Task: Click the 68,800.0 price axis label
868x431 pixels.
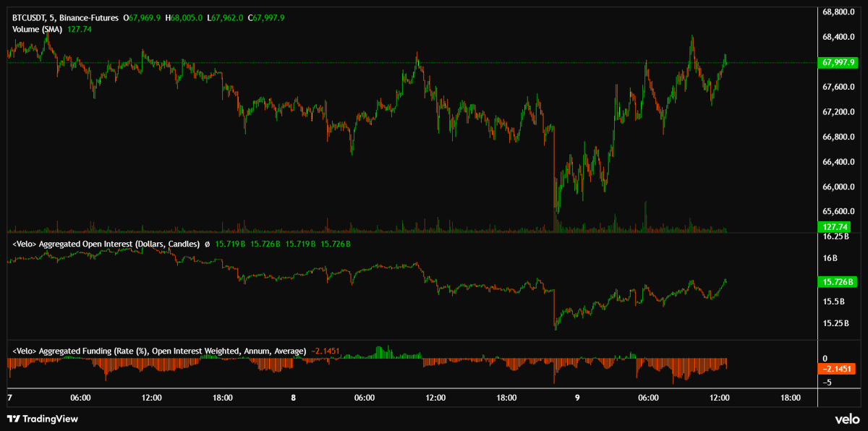Action: (839, 12)
